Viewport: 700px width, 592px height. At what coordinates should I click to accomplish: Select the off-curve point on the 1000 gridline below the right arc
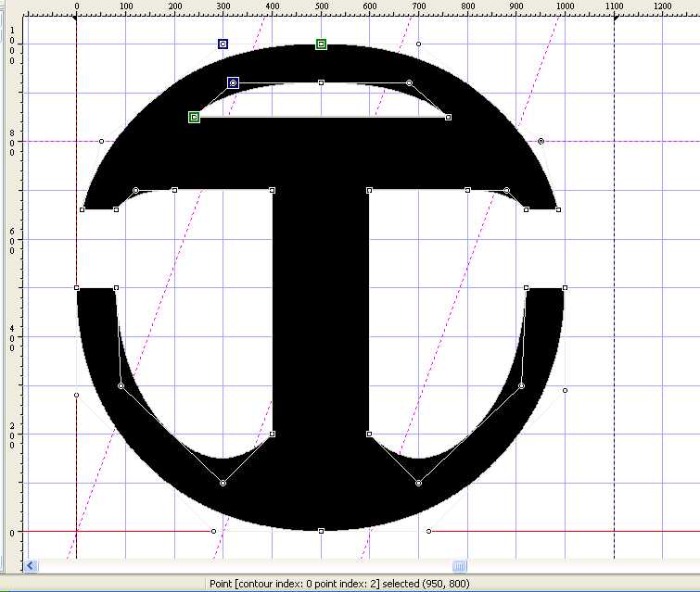[566, 391]
